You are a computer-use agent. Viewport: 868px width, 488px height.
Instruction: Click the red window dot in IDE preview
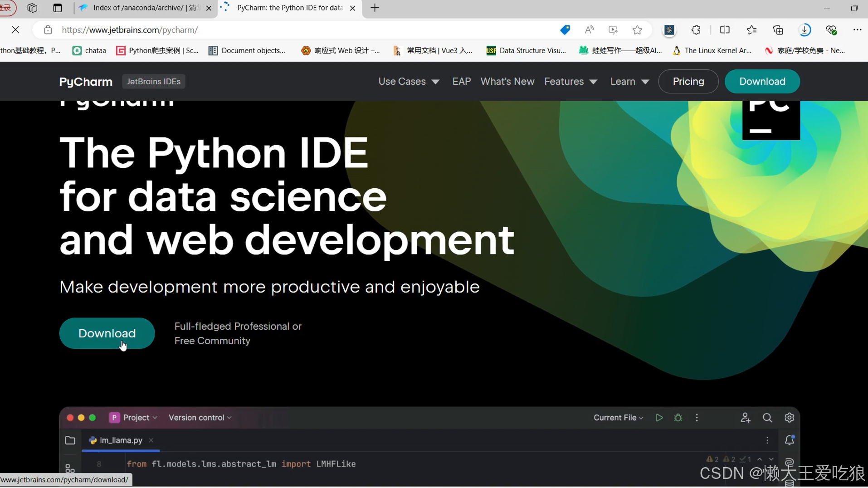[x=70, y=418]
